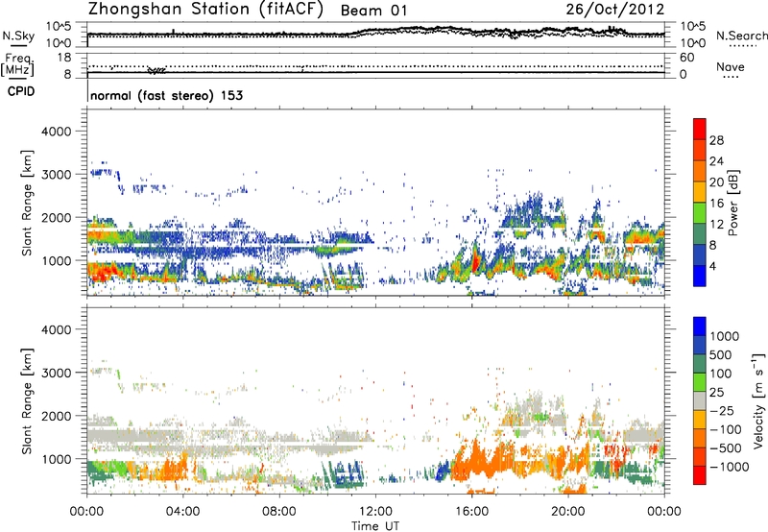Screen dimensions: 768x532
Task: Click '3000' on velocity panel range axis
Action: click(x=56, y=373)
